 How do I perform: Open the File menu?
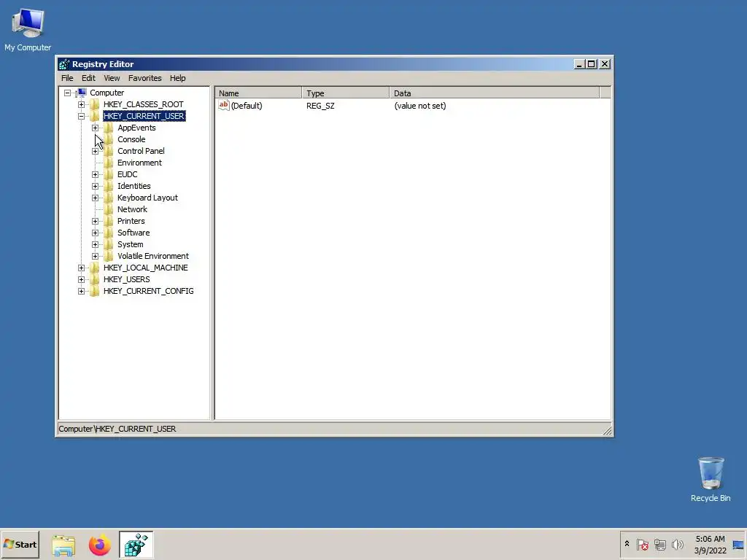(x=67, y=78)
